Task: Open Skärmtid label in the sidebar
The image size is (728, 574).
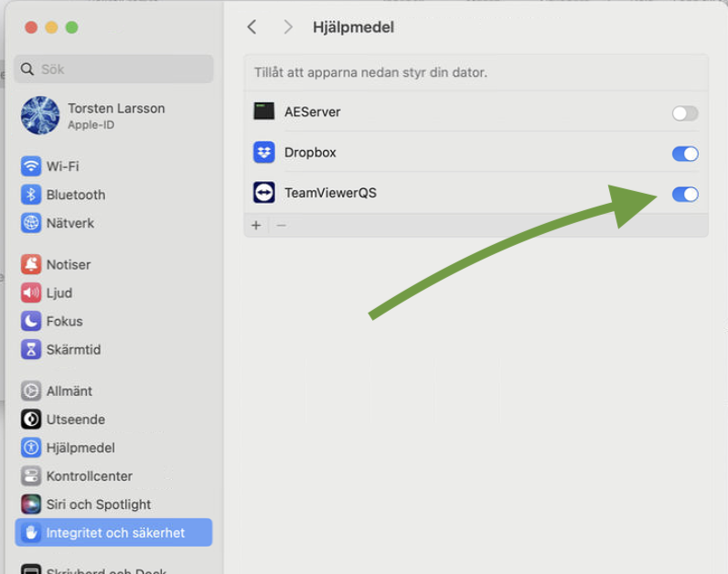Action: tap(73, 349)
